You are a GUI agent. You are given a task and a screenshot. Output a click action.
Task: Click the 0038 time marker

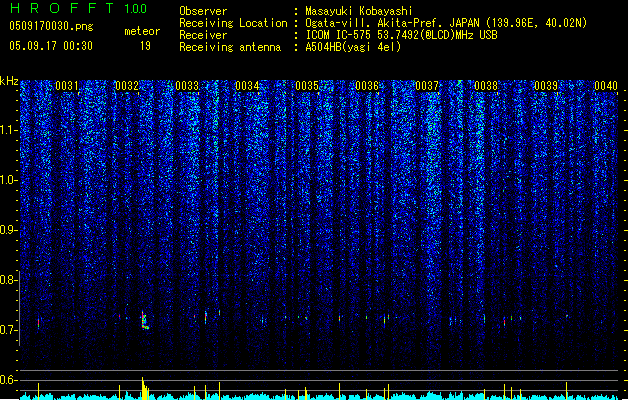point(486,86)
